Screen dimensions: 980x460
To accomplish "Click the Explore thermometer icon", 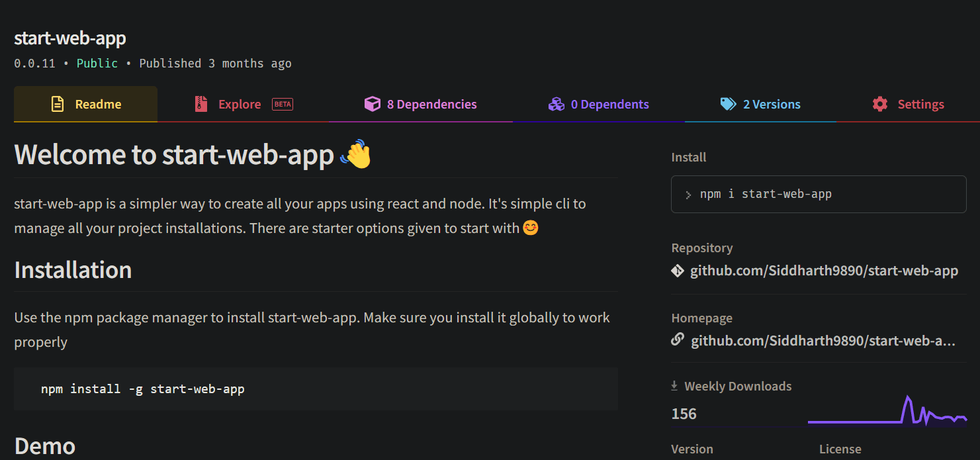I will pyautogui.click(x=201, y=104).
